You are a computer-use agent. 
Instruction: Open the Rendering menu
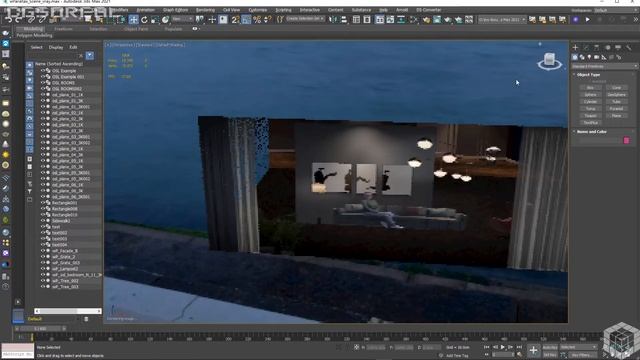[x=205, y=10]
